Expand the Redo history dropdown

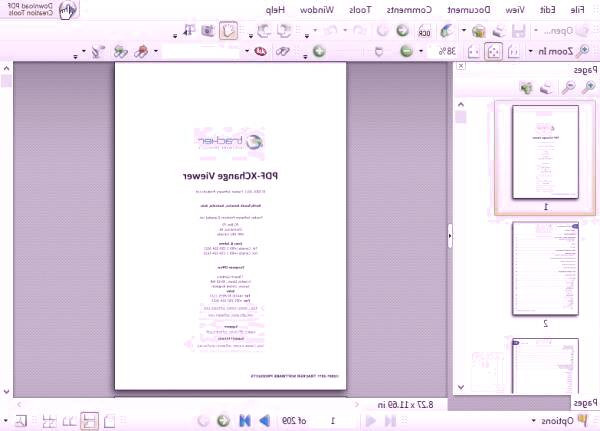coord(315,30)
